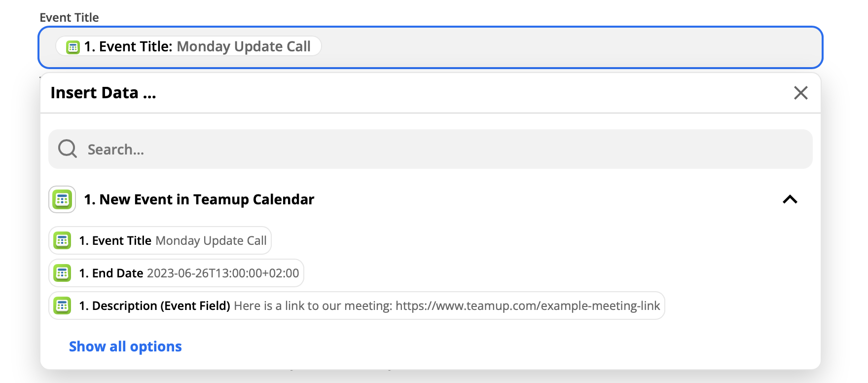Collapse the New Event in Teamup Calendar section
The width and height of the screenshot is (868, 383).
click(x=790, y=199)
